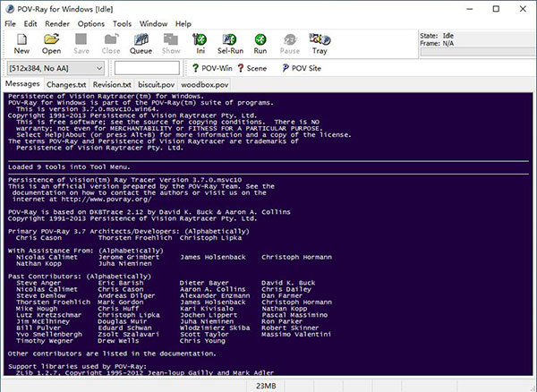Minimize POV-Ray to Tray
Viewport: 537px width, 392px height.
tap(319, 44)
